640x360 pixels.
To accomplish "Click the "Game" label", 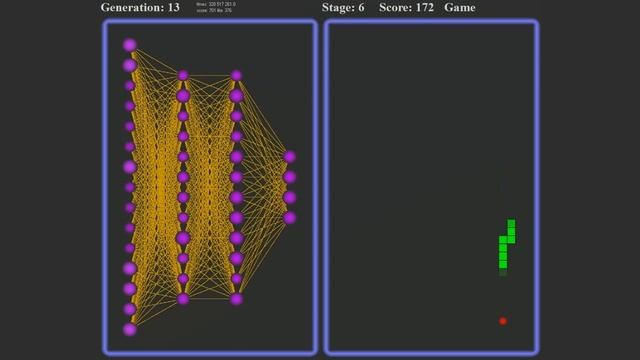I will [x=460, y=7].
